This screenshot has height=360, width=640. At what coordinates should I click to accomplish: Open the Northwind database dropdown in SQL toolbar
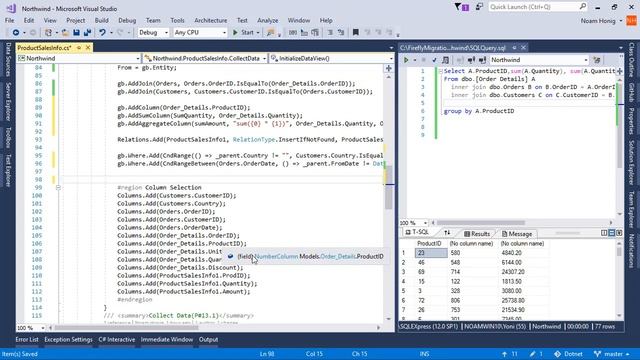[539, 60]
